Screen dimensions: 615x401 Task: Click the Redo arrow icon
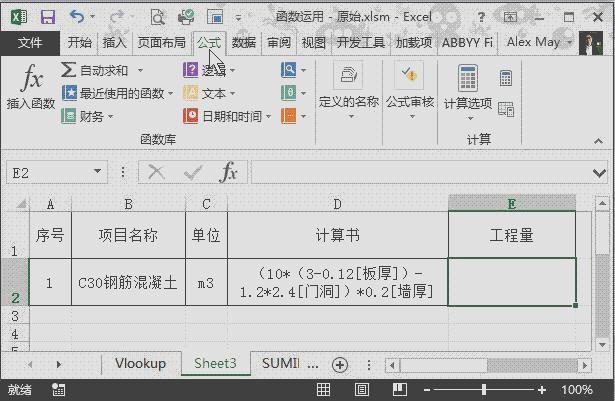point(116,16)
